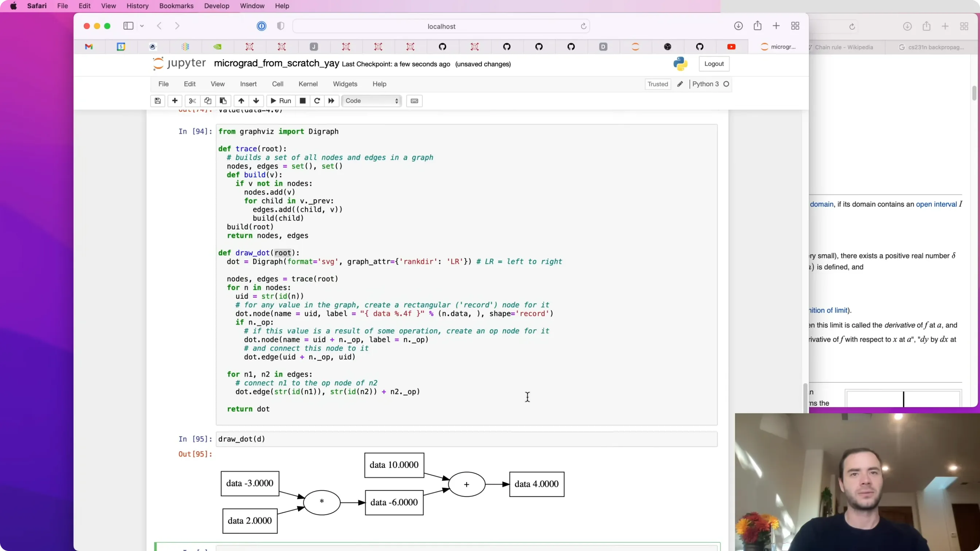Move selected cell up arrow icon
The width and height of the screenshot is (980, 551).
pyautogui.click(x=241, y=101)
